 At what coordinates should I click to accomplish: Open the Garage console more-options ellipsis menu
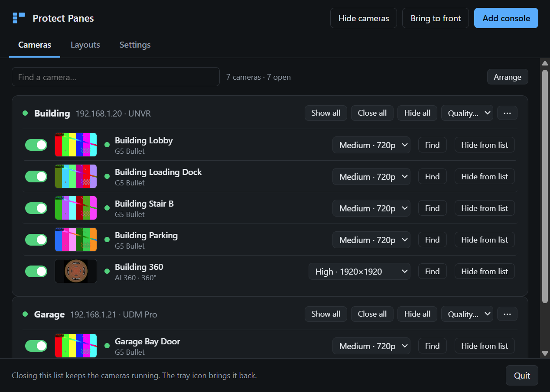[507, 314]
